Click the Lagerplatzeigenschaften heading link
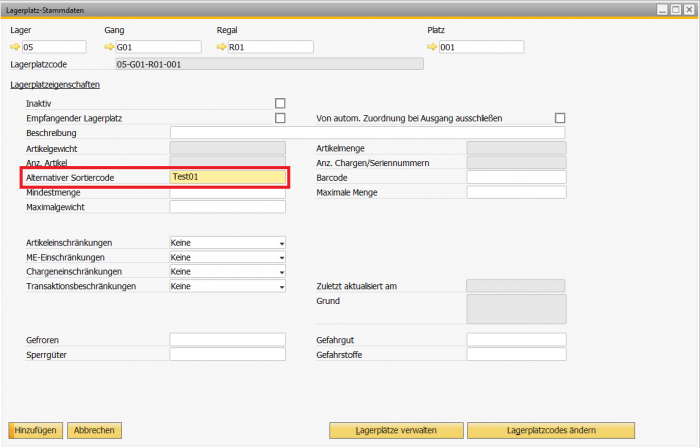 pyautogui.click(x=55, y=85)
